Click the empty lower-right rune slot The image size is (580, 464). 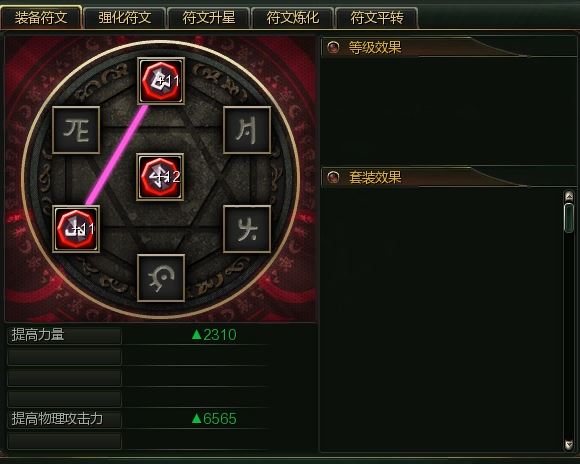point(247,229)
